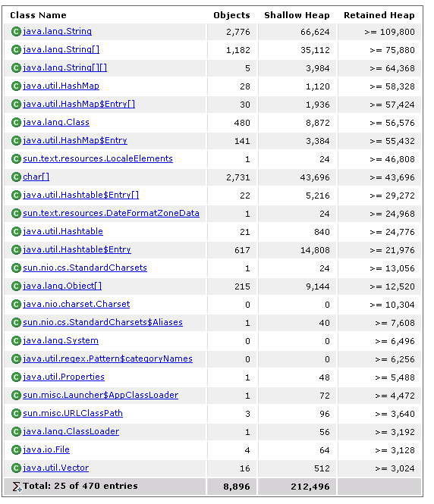The width and height of the screenshot is (434, 504).
Task: Open the java.util.Hashtable$Entry link
Action: pyautogui.click(x=77, y=249)
